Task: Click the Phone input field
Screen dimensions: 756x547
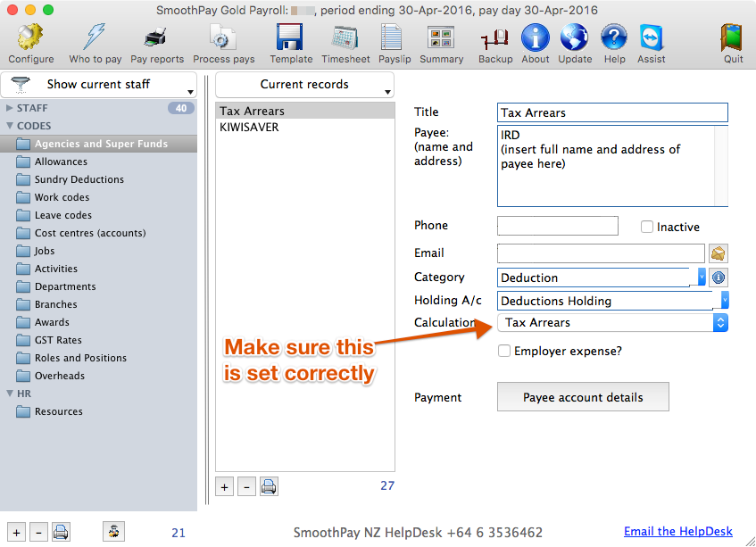Action: click(557, 226)
